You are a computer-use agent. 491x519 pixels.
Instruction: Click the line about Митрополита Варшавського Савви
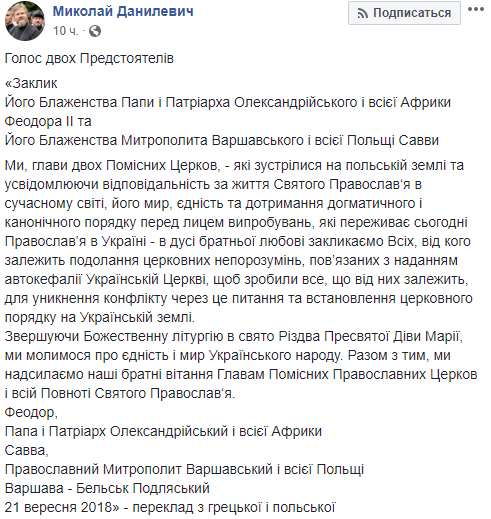(x=222, y=140)
